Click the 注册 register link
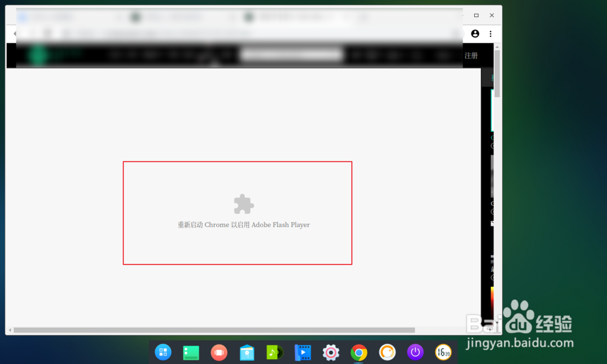Image resolution: width=607 pixels, height=364 pixels. point(471,56)
